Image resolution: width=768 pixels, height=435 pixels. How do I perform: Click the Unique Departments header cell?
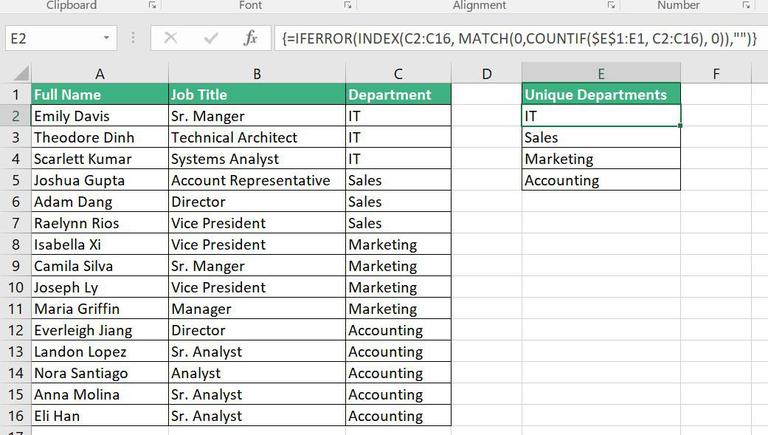coord(600,95)
